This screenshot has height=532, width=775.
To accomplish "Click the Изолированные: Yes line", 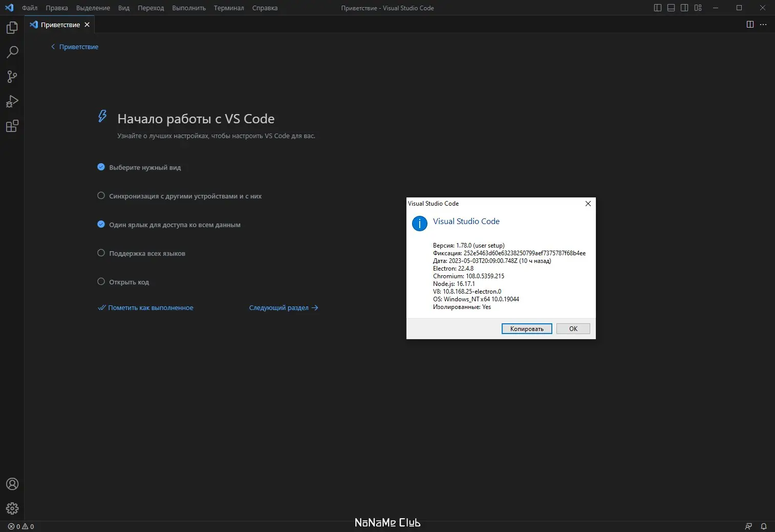I will tap(462, 307).
